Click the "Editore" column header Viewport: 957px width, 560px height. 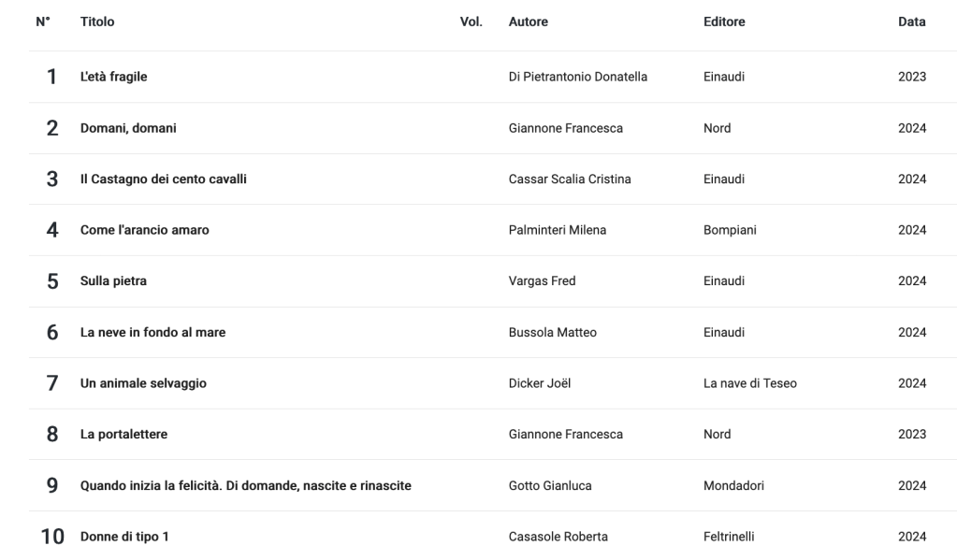coord(724,22)
